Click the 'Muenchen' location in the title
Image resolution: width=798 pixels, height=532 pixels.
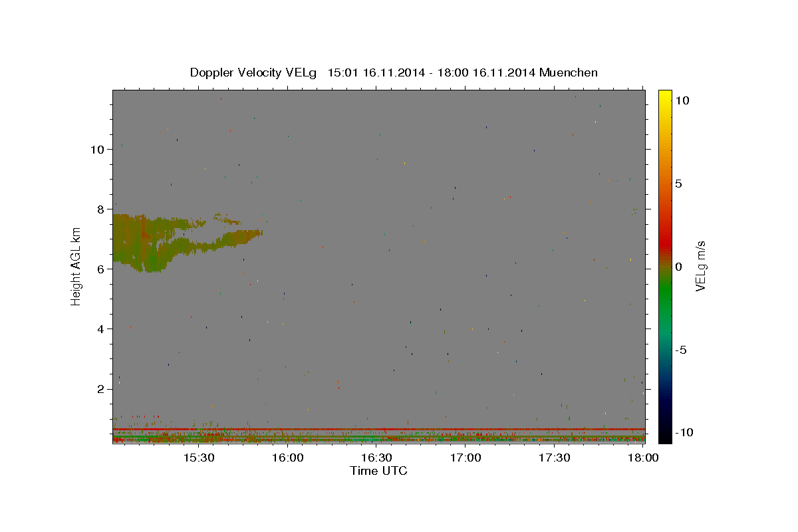[569, 72]
